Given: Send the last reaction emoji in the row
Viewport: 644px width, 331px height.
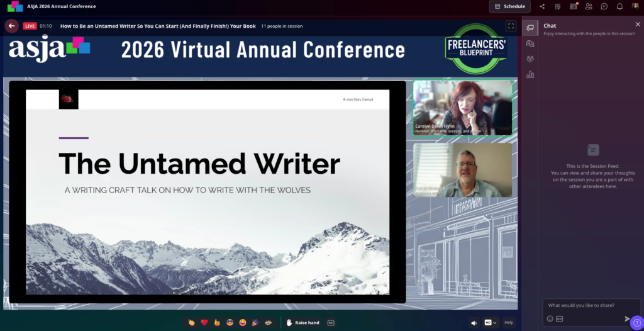Looking at the screenshot, I should click(268, 323).
